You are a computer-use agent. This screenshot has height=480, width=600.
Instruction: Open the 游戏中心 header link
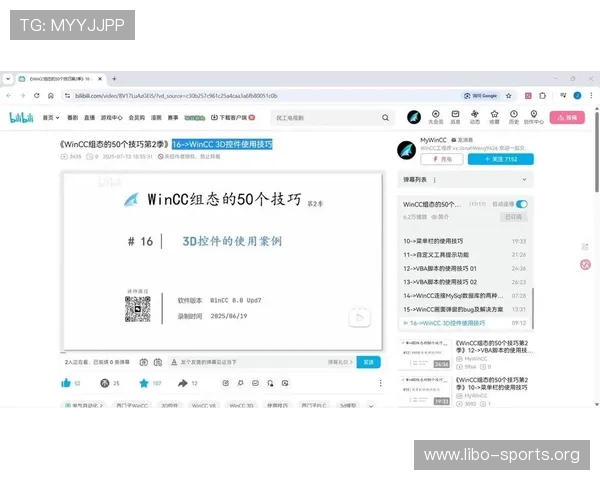[x=111, y=118]
